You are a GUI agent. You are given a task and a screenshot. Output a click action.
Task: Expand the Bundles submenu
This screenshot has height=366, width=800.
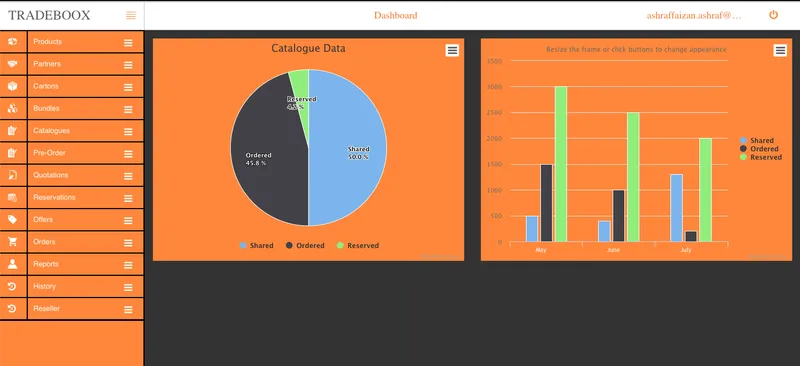(128, 109)
